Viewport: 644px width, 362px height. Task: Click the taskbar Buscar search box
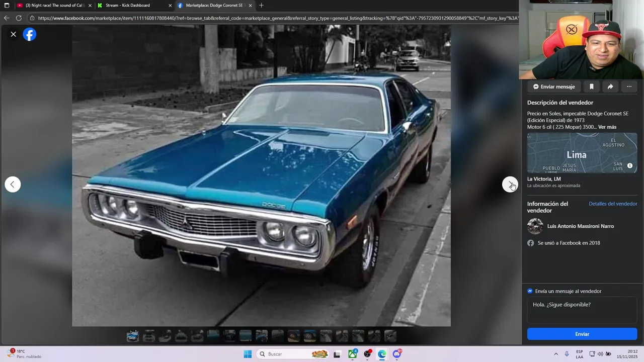pos(293,354)
